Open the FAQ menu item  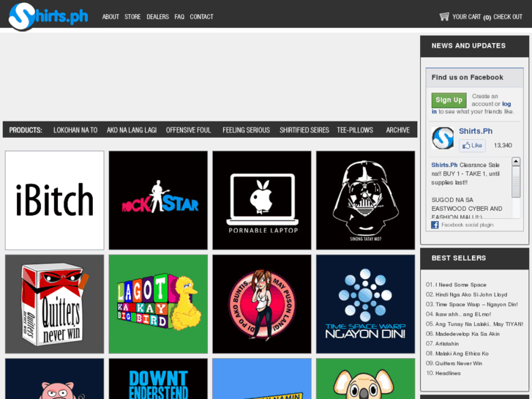click(x=179, y=17)
